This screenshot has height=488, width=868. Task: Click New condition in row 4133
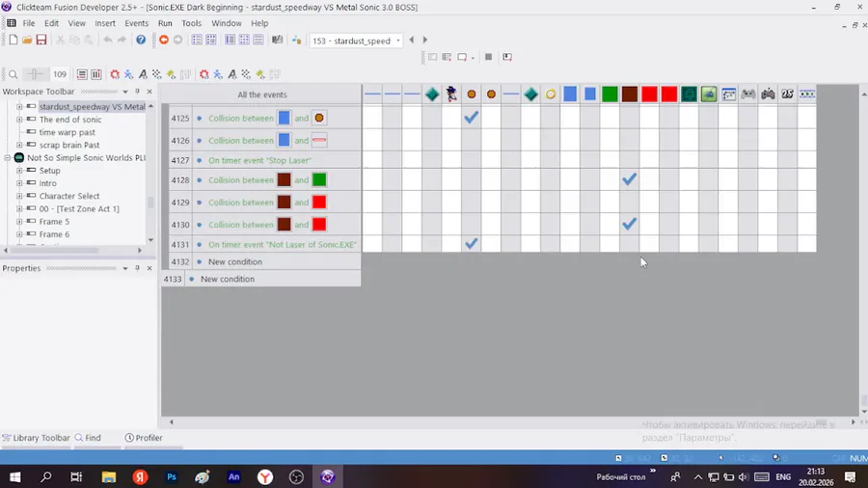pos(228,279)
